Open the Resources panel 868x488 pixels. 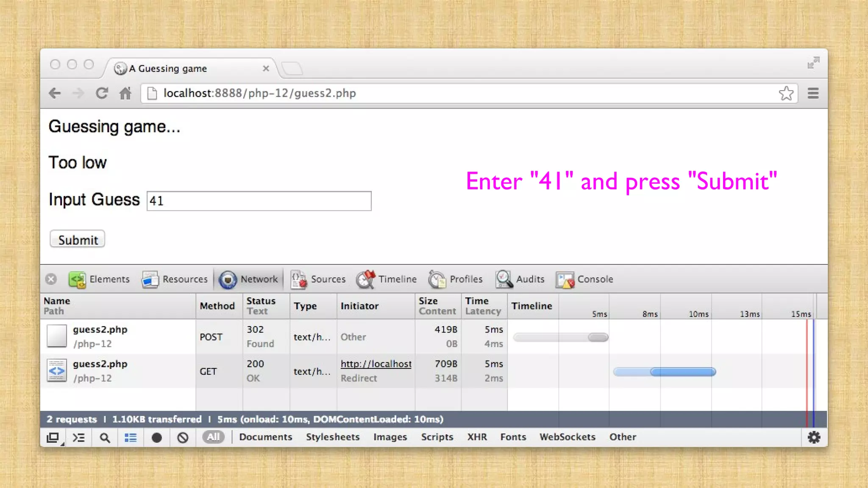coord(175,279)
